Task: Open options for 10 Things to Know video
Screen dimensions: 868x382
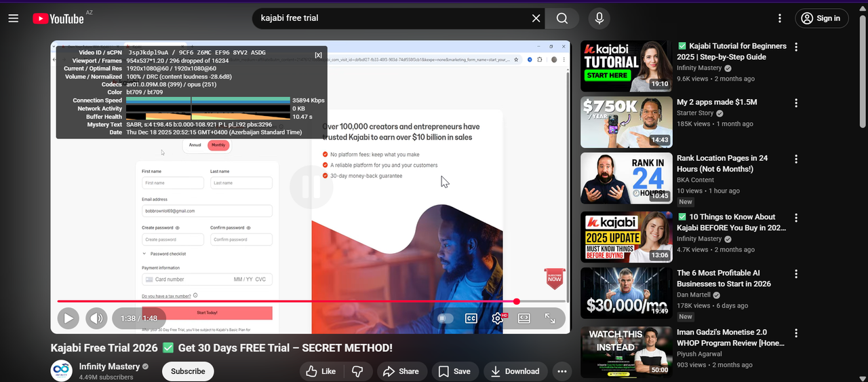Action: (796, 218)
